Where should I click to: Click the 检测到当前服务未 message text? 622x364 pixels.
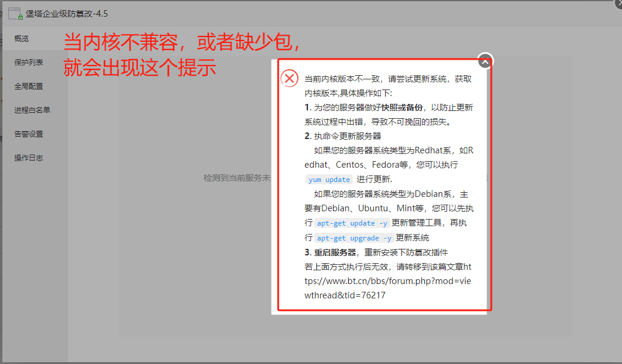pyautogui.click(x=237, y=178)
